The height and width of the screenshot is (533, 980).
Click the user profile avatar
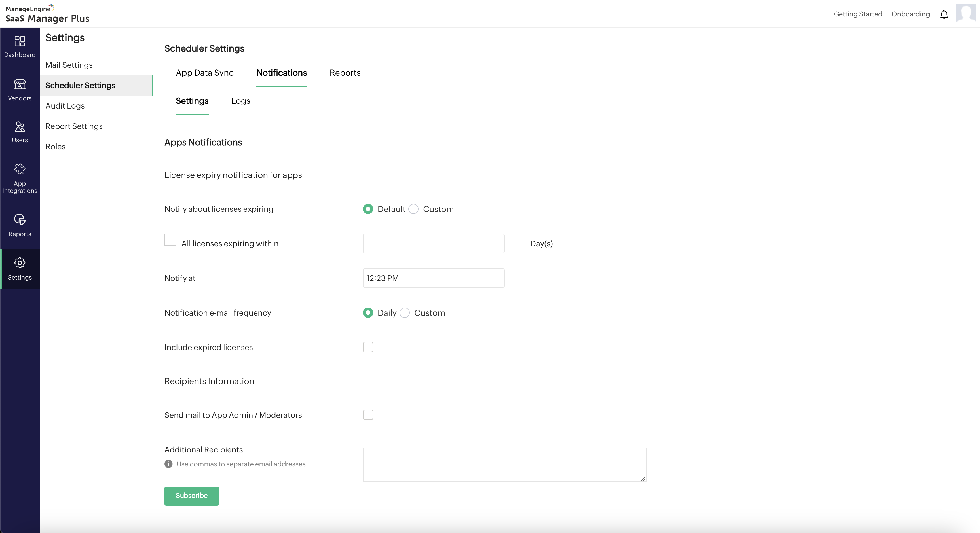coord(967,13)
